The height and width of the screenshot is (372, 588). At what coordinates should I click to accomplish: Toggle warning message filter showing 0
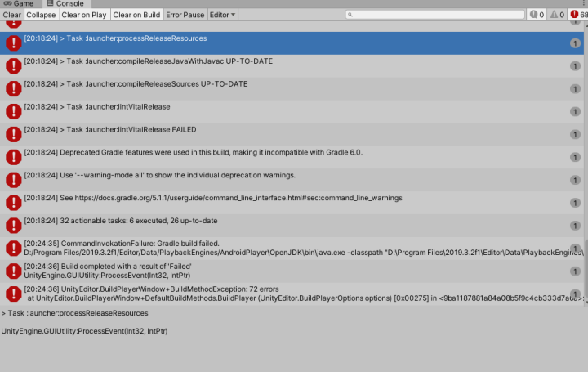558,15
